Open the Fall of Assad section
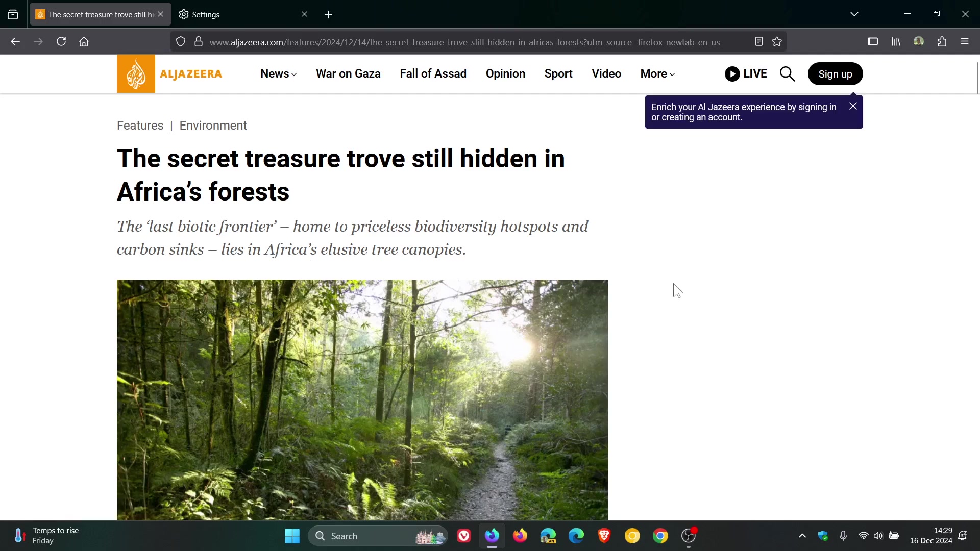This screenshot has width=980, height=551. pos(433,74)
